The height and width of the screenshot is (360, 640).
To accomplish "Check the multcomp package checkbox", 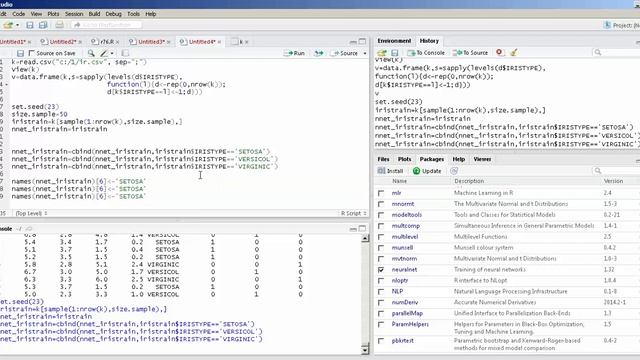I will pos(381,226).
